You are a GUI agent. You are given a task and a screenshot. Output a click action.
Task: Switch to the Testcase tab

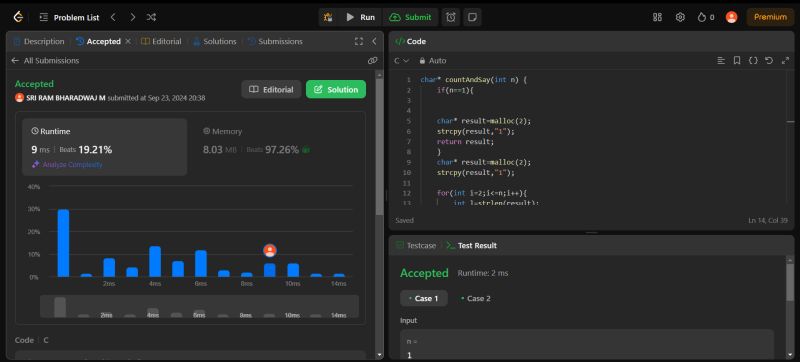(416, 246)
